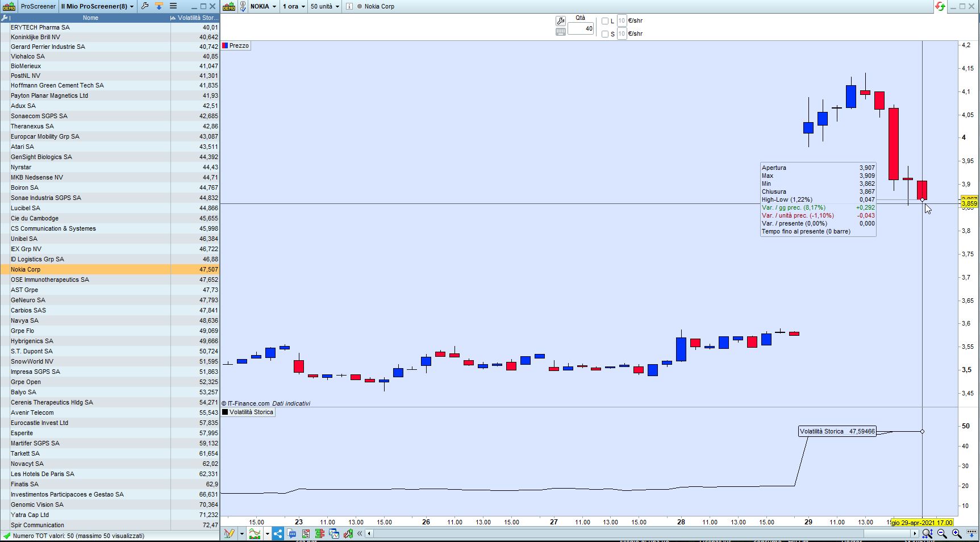Open the Il Mio ProScreener(8) dropdown

pos(98,6)
